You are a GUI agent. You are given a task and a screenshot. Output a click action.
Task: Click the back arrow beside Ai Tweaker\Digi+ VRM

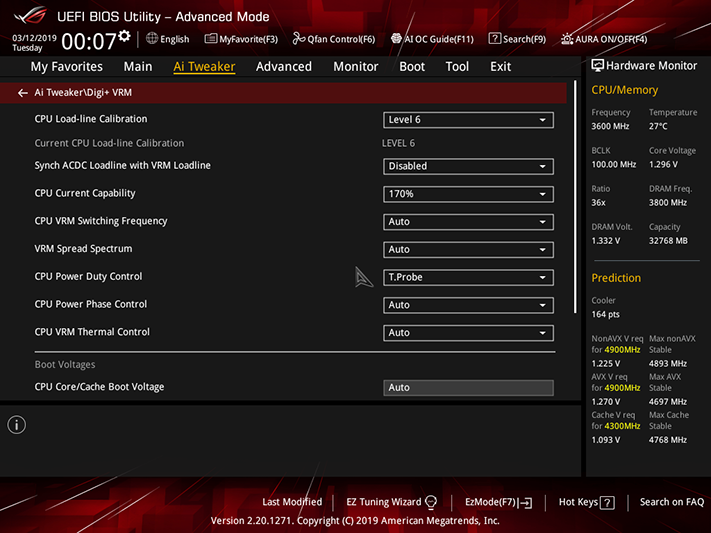pos(22,93)
